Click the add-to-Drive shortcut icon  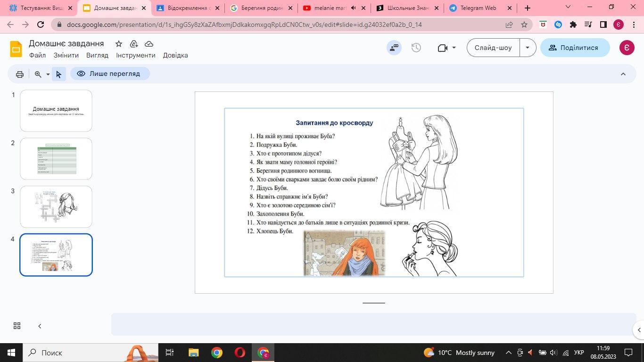point(134,44)
